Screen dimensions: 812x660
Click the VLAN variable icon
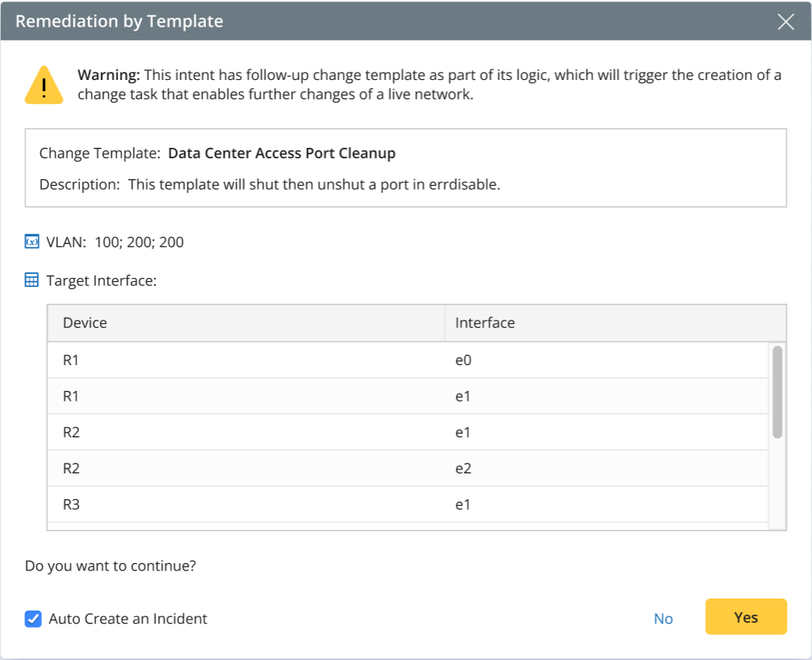32,242
